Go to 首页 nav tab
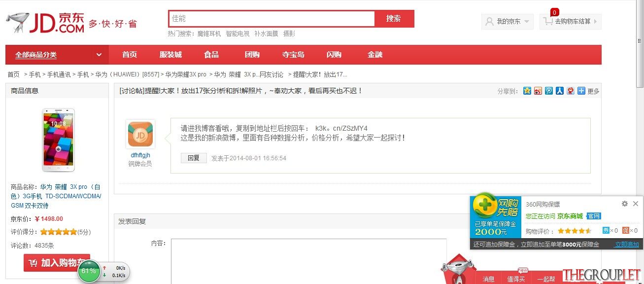 pyautogui.click(x=130, y=55)
